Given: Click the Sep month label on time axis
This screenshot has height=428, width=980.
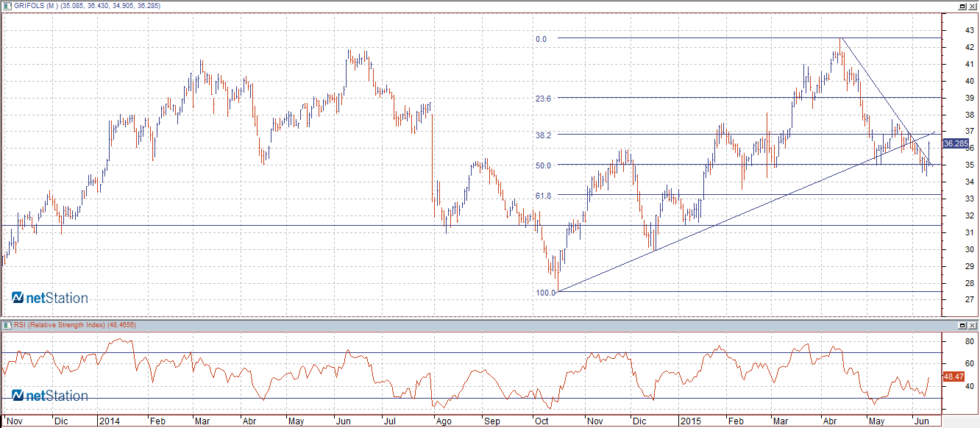Looking at the screenshot, I should point(491,422).
